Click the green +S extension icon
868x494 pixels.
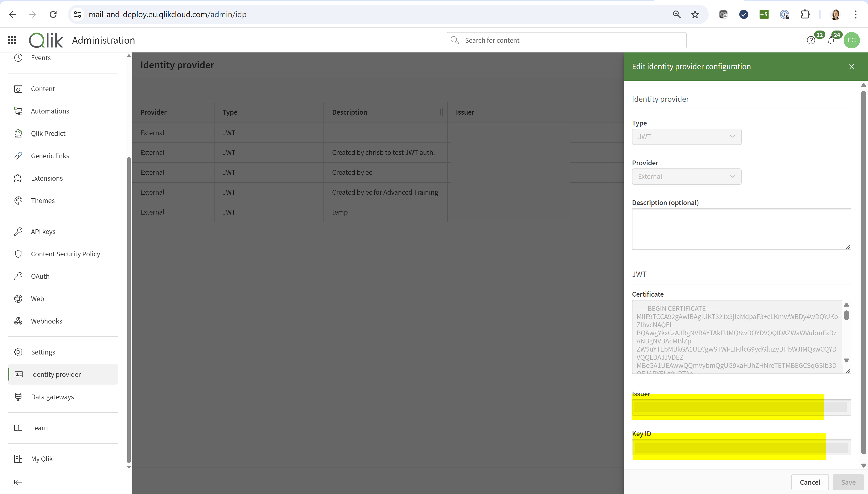(x=764, y=14)
